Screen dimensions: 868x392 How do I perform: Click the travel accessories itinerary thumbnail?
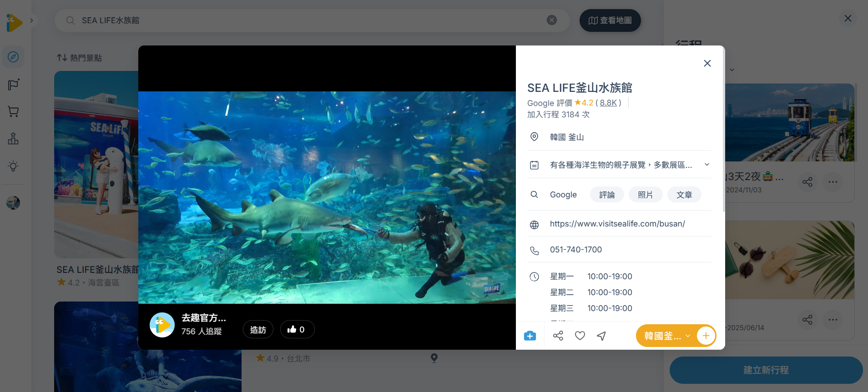pos(790,260)
